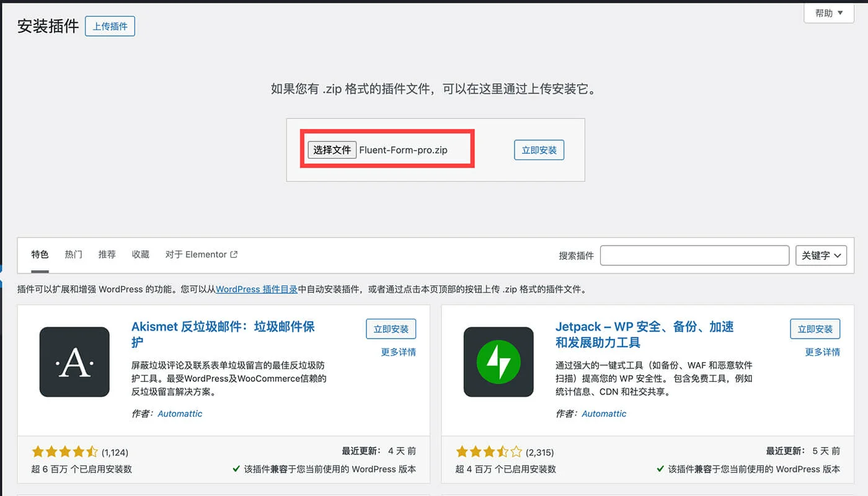Click the Jetpack green lightning logo icon

(x=498, y=362)
